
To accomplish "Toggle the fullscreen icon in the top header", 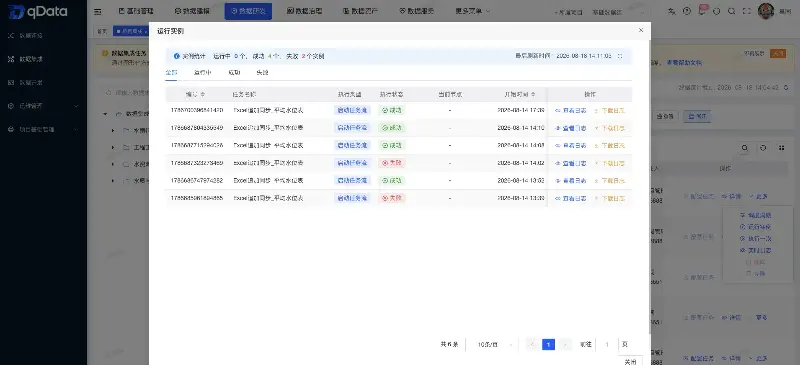I will pyautogui.click(x=746, y=11).
